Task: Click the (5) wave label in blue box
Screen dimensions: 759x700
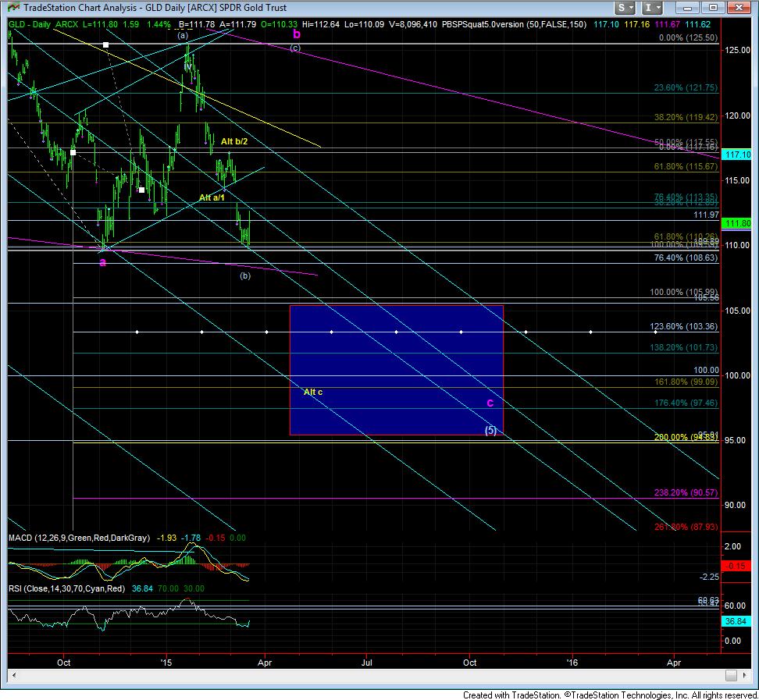Action: [490, 430]
